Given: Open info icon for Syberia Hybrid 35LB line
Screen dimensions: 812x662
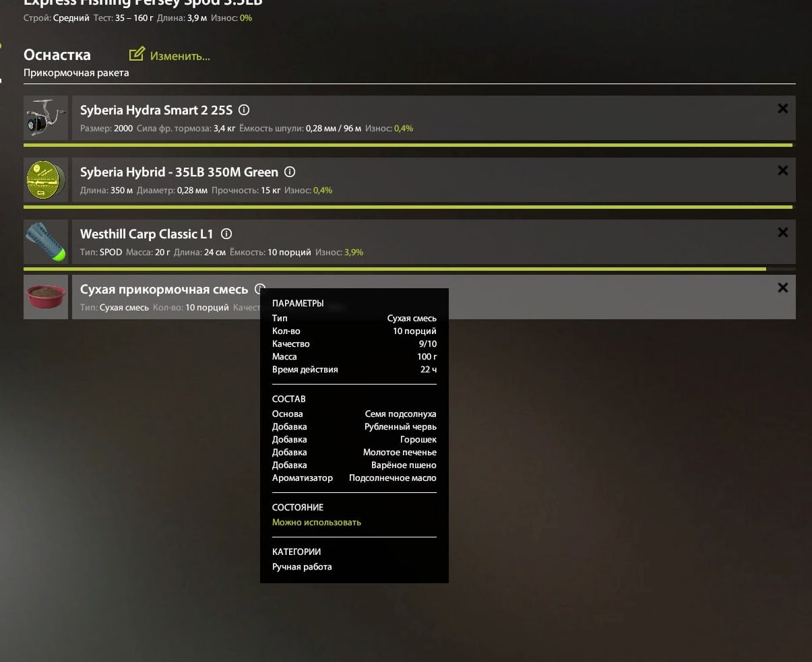Looking at the screenshot, I should pyautogui.click(x=290, y=171).
